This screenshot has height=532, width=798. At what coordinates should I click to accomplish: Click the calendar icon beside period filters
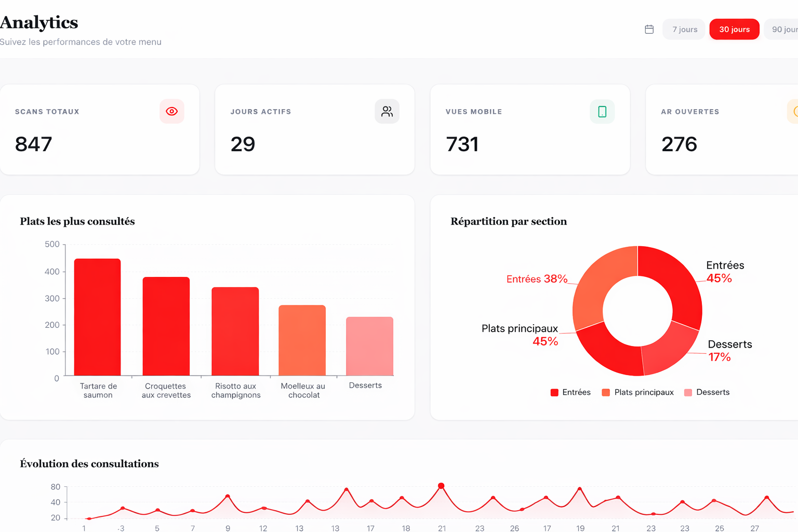tap(649, 30)
